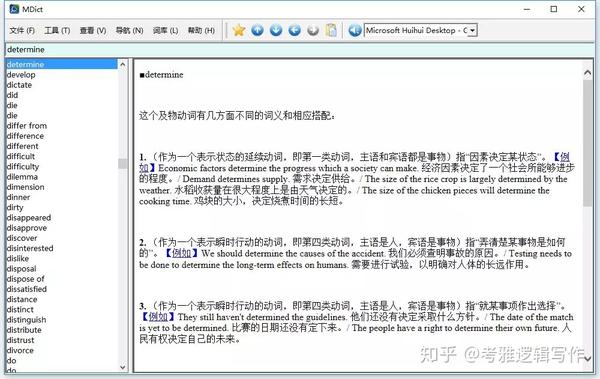Click the blue up arrow toolbar icon
The height and width of the screenshot is (379, 600).
[x=257, y=30]
